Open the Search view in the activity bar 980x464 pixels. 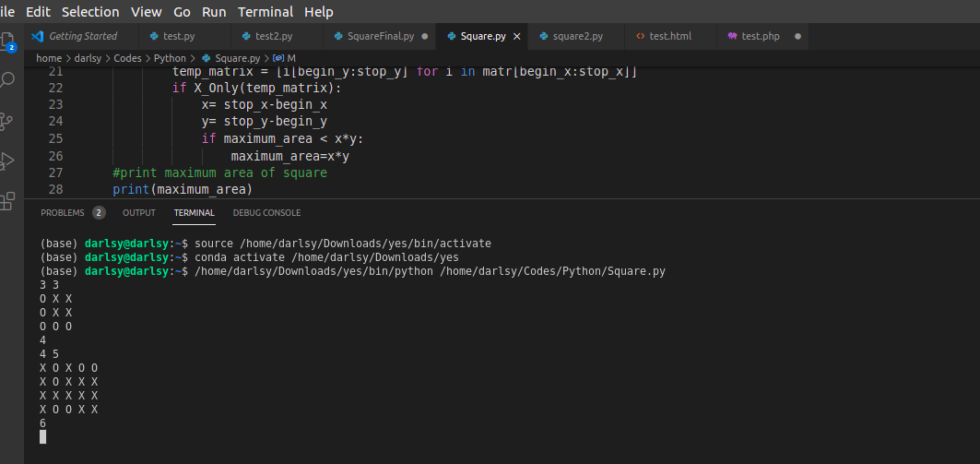pos(8,81)
